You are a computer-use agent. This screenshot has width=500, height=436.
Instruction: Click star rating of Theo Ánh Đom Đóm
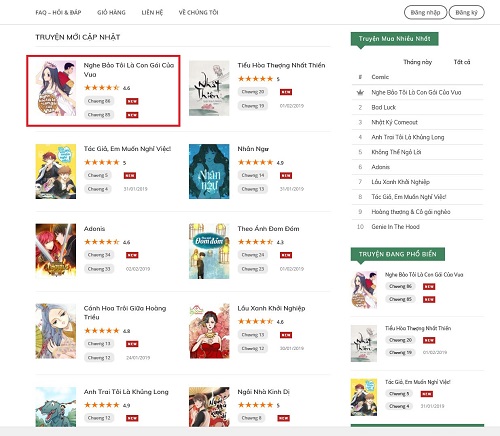pyautogui.click(x=255, y=242)
